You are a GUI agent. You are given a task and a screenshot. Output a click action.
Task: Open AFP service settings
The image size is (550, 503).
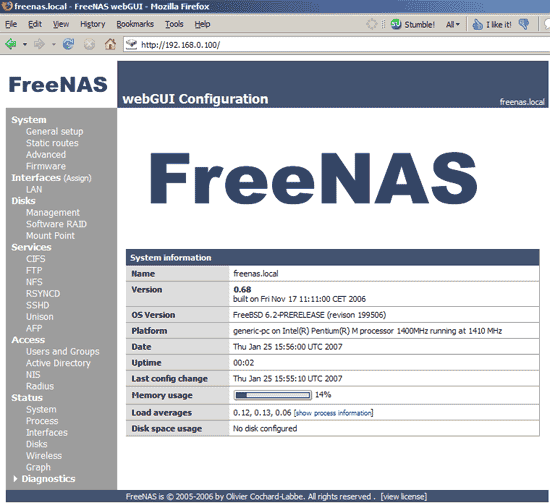coord(34,328)
